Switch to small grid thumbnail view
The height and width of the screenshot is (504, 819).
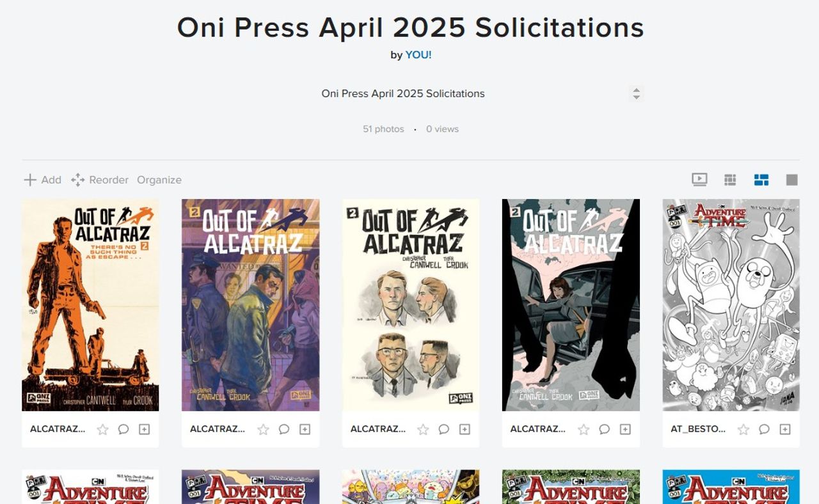[730, 180]
